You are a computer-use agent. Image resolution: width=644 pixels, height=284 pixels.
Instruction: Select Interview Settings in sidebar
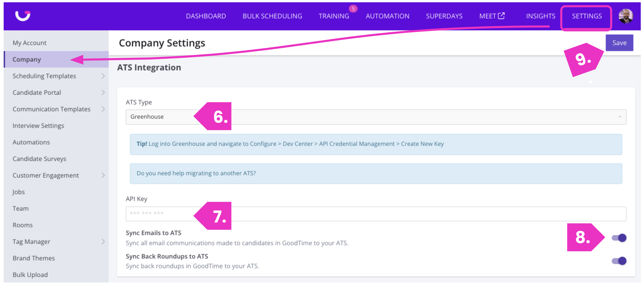point(38,126)
